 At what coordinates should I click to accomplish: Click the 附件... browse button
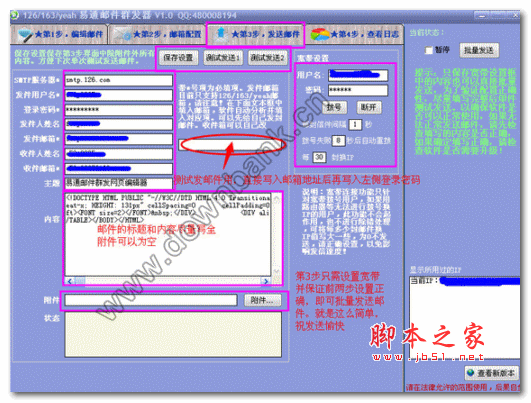pyautogui.click(x=262, y=300)
